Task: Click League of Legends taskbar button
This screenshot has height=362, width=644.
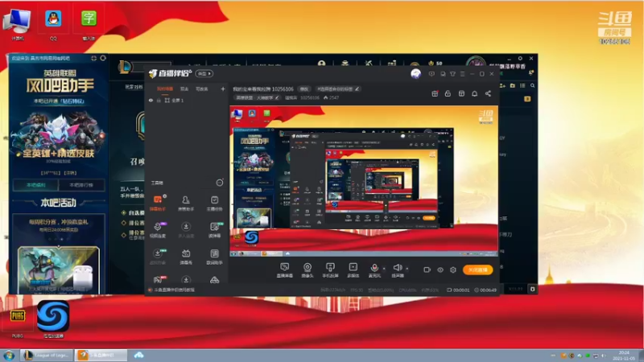Action: (x=47, y=355)
